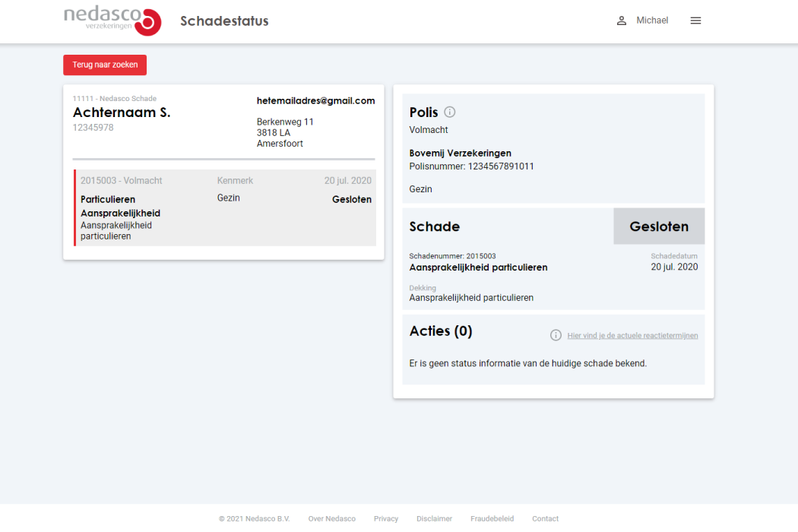Click the user name Michael
The height and width of the screenshot is (532, 798).
652,21
